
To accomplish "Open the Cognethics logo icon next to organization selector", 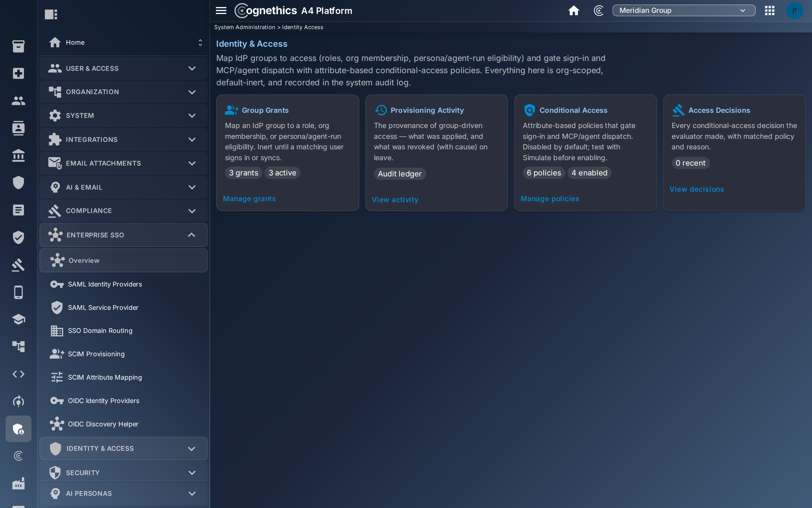I will (599, 10).
